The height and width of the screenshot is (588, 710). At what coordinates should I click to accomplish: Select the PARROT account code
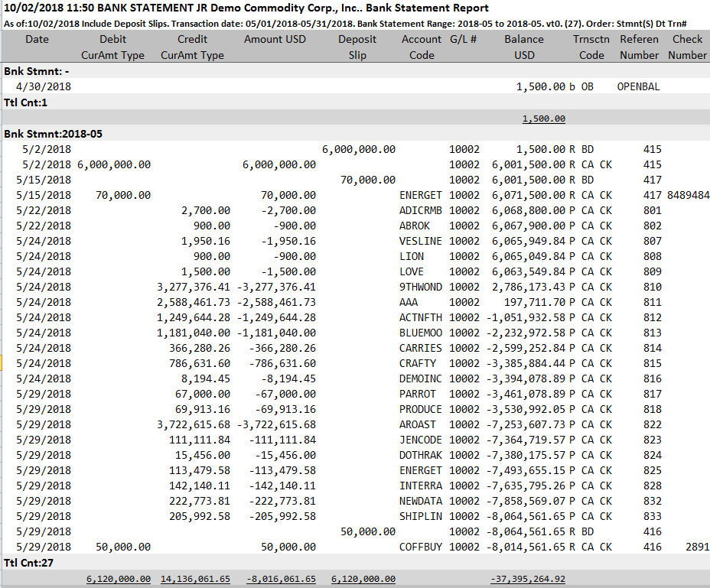[418, 395]
